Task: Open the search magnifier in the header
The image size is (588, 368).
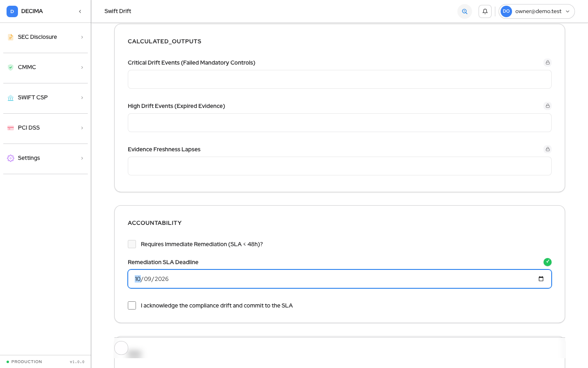Action: [465, 11]
